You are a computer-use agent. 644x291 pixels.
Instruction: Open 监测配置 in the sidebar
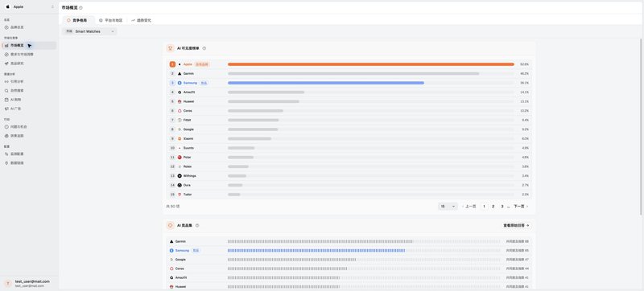click(x=29, y=154)
